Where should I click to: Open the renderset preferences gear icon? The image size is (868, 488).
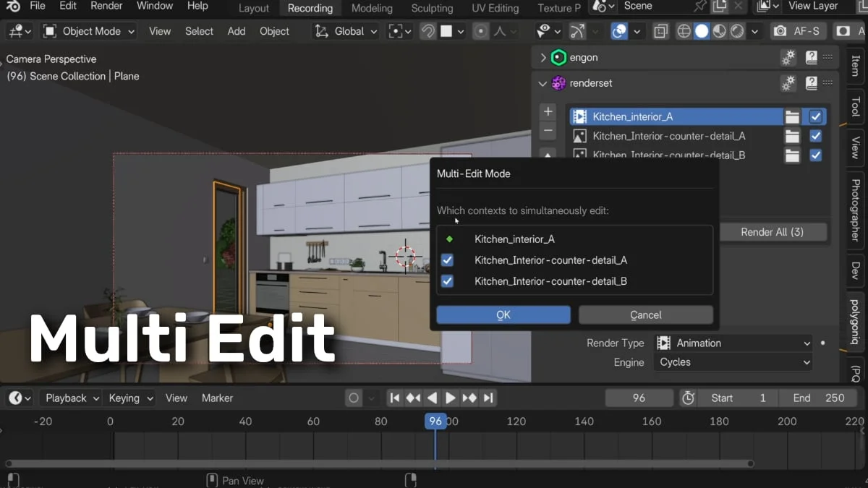pos(788,83)
